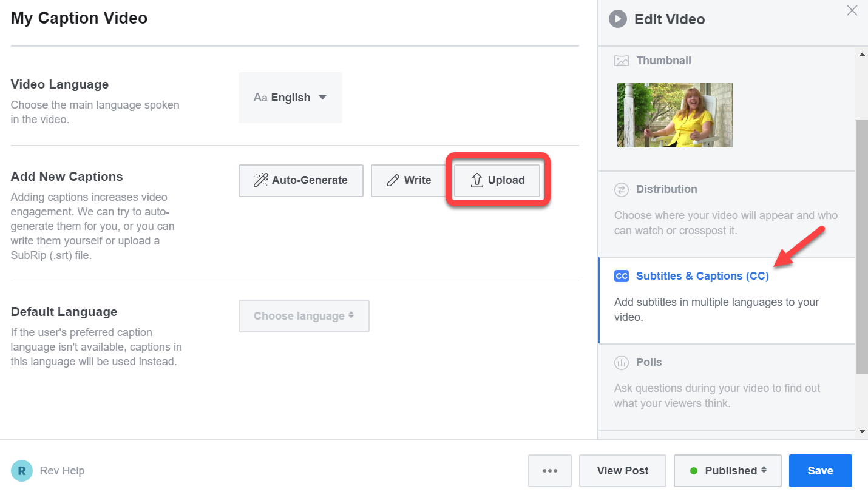This screenshot has height=492, width=868.
Task: Click the upload arrow icon
Action: pyautogui.click(x=477, y=180)
